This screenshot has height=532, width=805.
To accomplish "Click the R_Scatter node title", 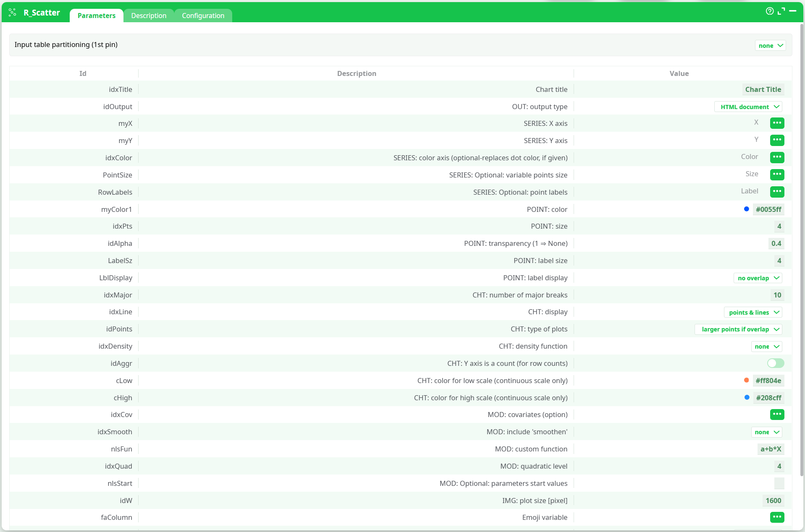I will pyautogui.click(x=41, y=12).
